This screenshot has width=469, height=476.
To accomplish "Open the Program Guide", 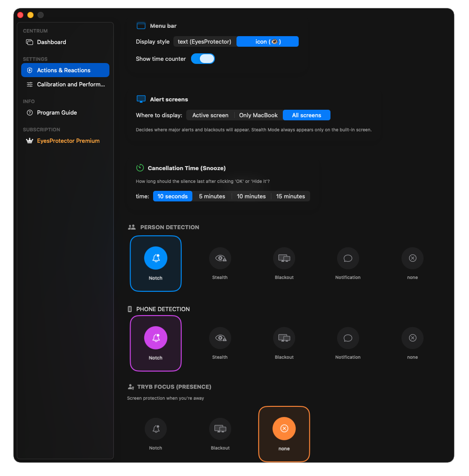I will point(56,112).
